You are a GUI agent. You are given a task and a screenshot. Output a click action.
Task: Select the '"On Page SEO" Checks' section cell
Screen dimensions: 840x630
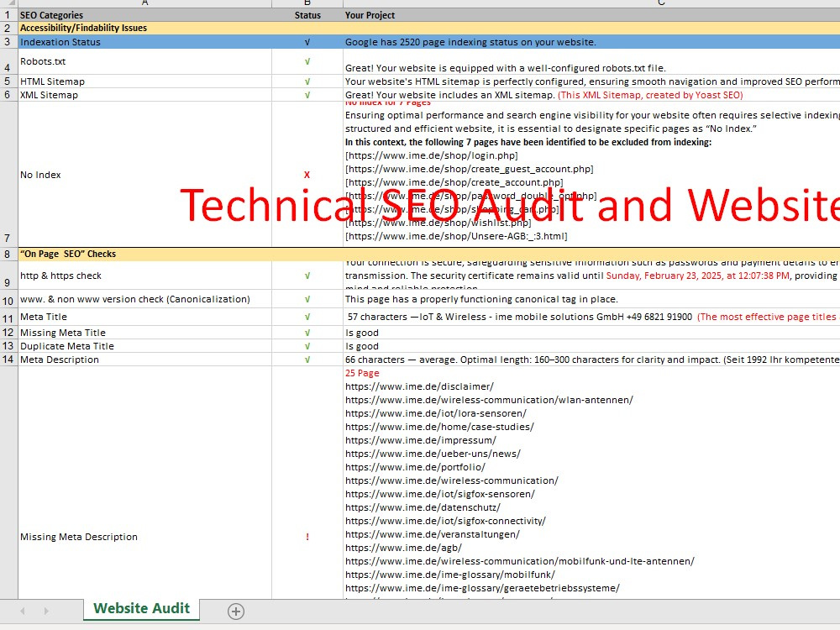click(x=144, y=254)
